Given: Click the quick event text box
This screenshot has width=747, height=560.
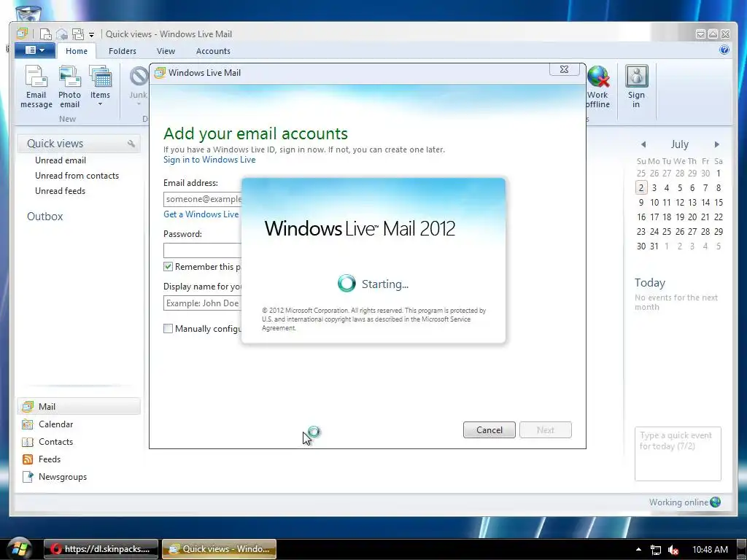Looking at the screenshot, I should coord(678,454).
